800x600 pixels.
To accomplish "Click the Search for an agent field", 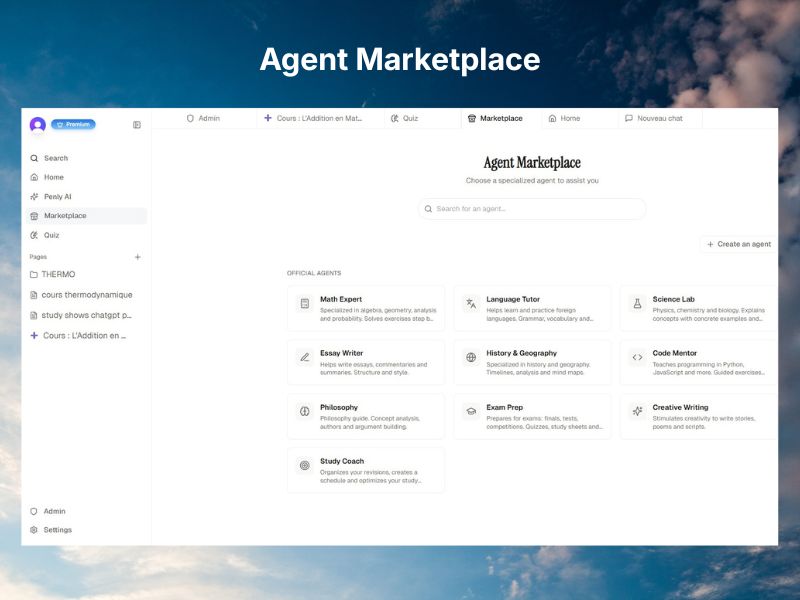I will [532, 209].
